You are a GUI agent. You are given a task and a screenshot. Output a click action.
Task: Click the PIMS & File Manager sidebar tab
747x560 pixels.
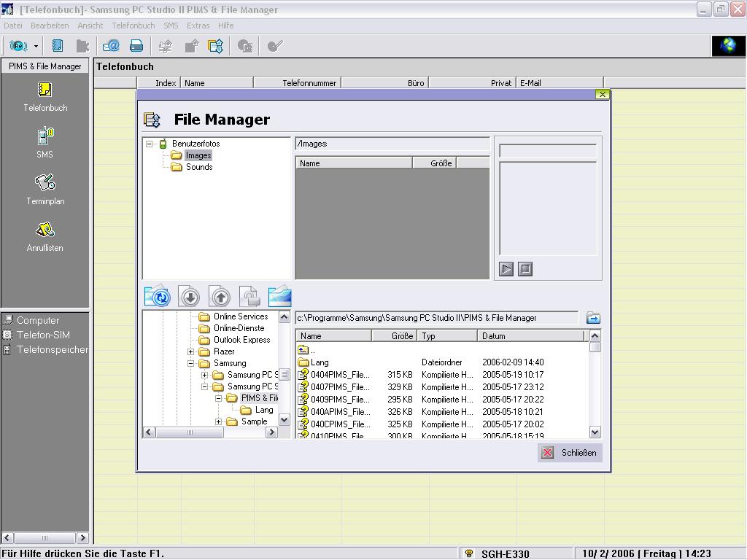(44, 66)
